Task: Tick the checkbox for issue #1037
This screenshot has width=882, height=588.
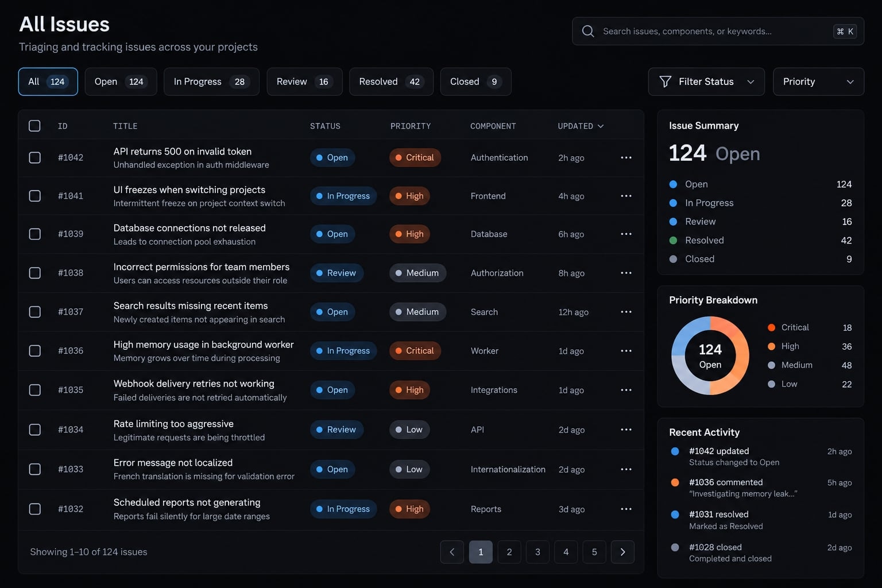Action: click(34, 312)
